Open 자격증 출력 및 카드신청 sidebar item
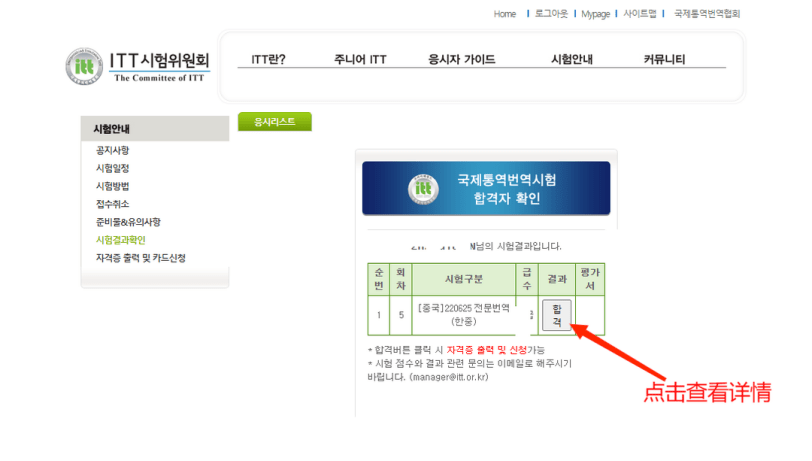Viewport: 812px width, 461px height. (x=140, y=258)
